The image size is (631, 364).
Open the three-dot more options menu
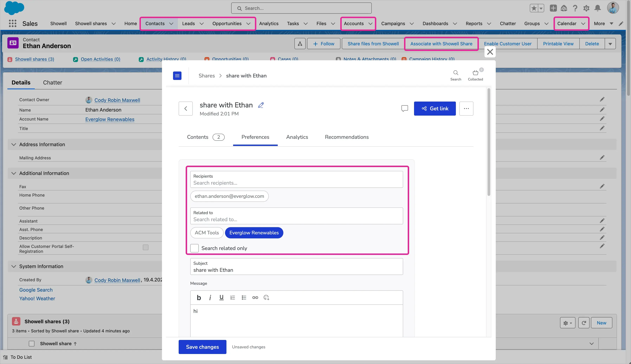pyautogui.click(x=466, y=109)
